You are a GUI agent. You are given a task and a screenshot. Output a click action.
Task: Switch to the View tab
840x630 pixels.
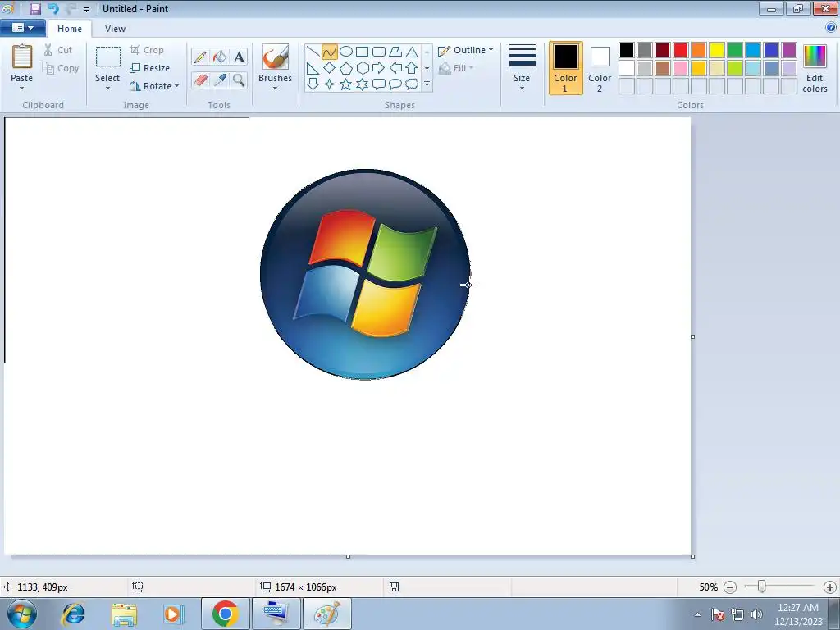pos(115,29)
